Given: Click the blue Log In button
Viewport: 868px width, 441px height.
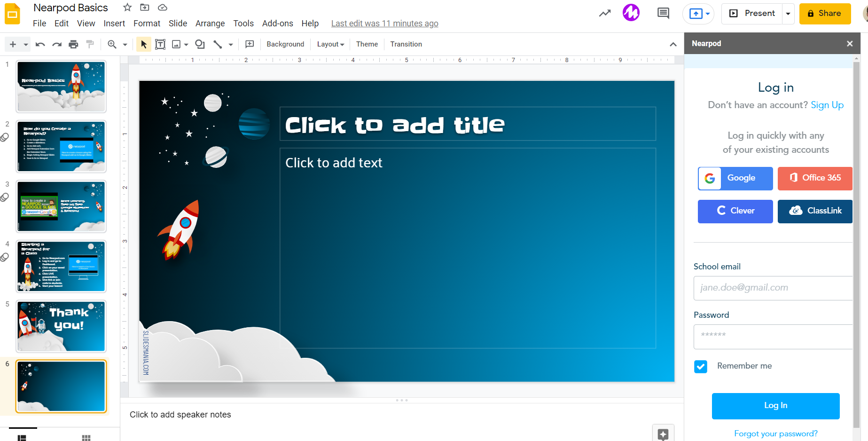Looking at the screenshot, I should click(775, 406).
